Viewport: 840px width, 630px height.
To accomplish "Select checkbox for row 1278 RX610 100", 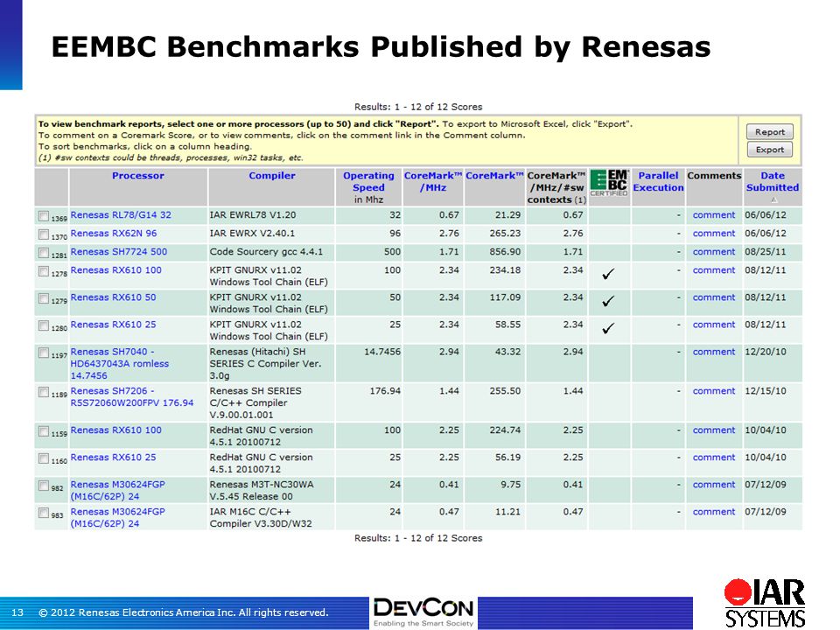I will [x=44, y=271].
